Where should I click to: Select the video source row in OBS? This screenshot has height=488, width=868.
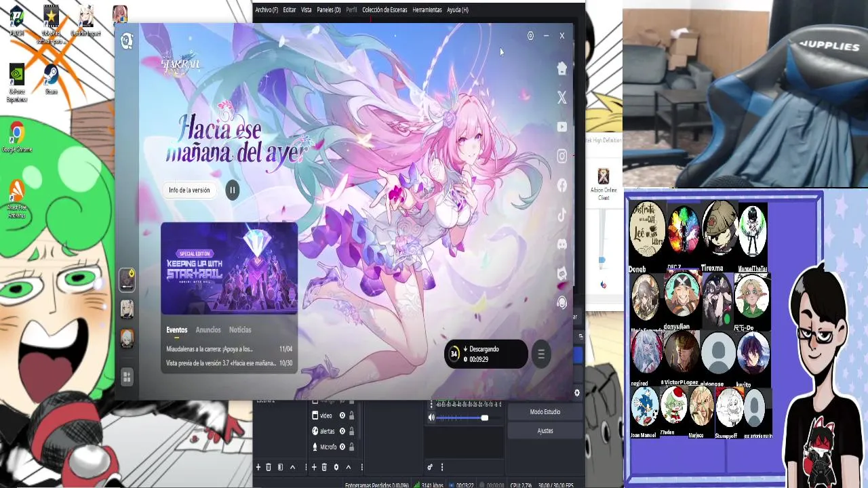332,416
